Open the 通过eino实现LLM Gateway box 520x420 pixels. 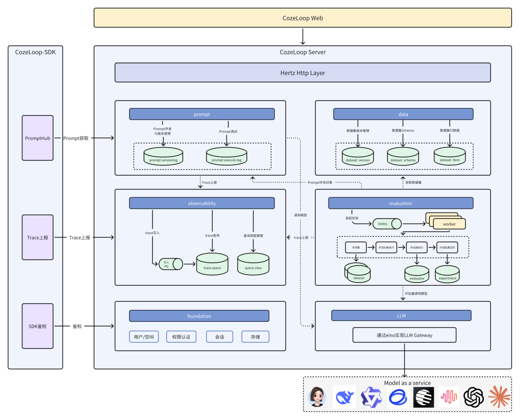coord(405,334)
